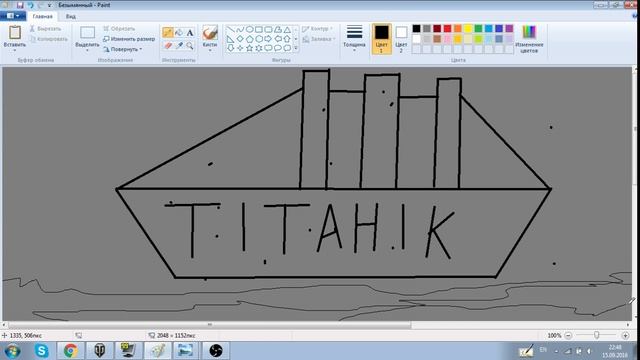Click the 100% zoom level text

click(x=554, y=336)
